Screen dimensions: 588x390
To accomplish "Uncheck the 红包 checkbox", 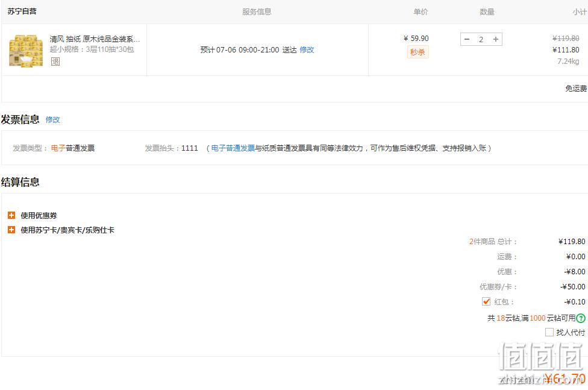I will click(x=486, y=301).
